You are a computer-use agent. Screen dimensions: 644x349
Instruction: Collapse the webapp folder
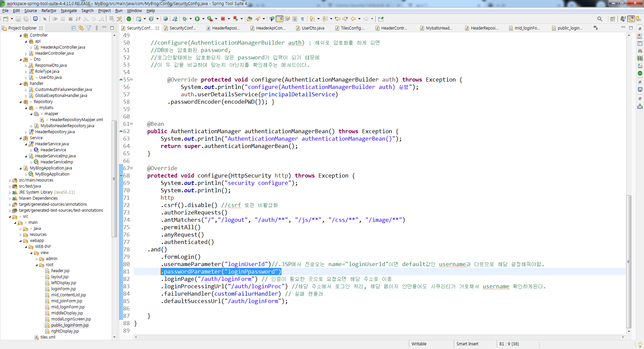[x=21, y=241]
